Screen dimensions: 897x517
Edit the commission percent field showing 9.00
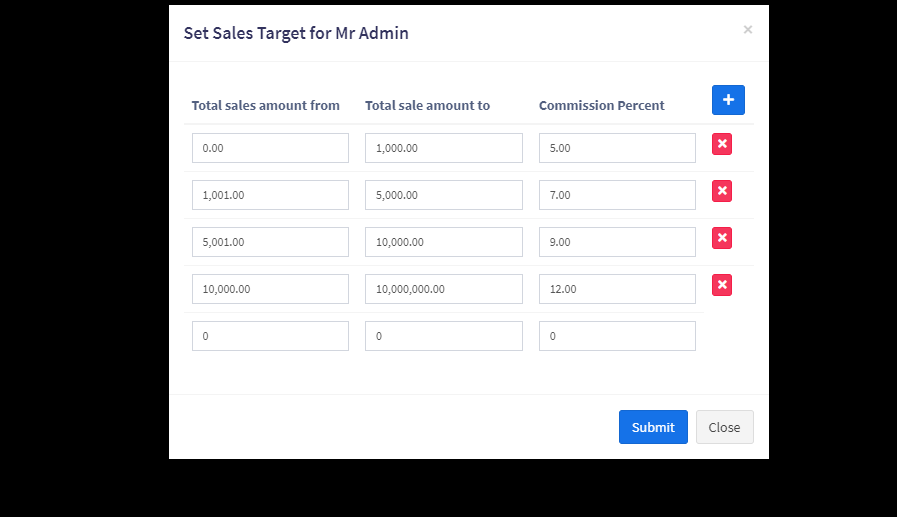click(617, 242)
